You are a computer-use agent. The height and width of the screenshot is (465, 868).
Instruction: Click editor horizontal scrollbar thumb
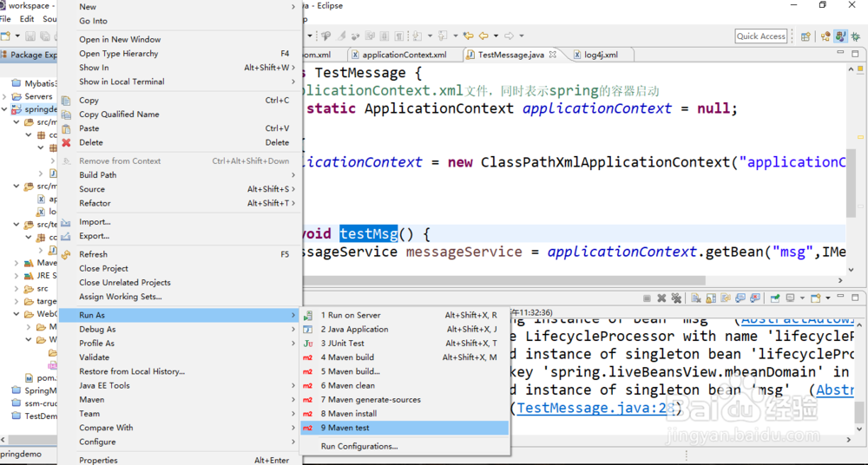click(x=503, y=281)
